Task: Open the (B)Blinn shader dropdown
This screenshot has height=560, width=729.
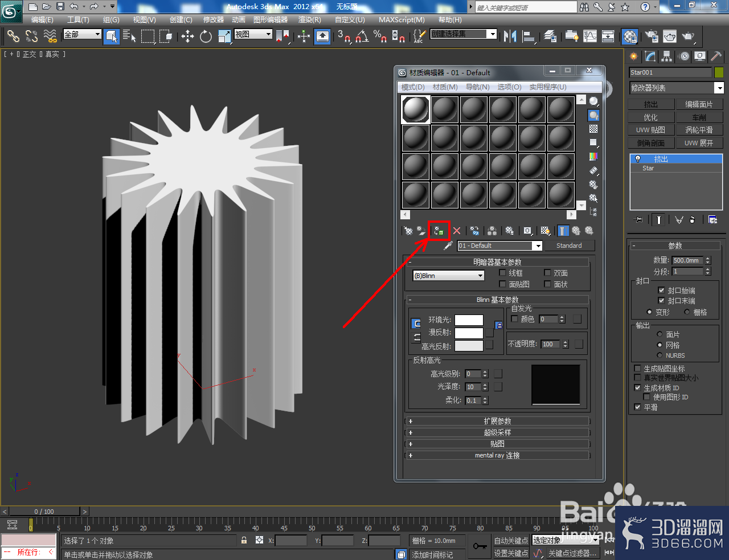Action: [x=449, y=276]
